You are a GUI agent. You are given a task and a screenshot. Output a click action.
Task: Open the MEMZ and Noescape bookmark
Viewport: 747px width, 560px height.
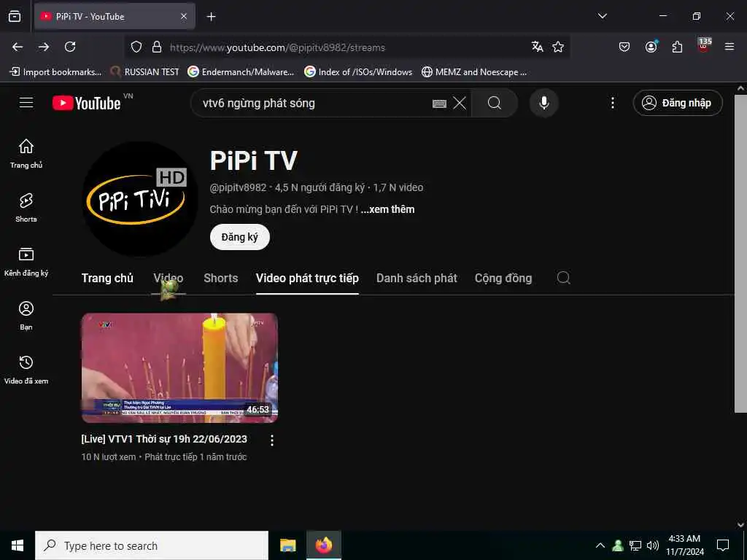click(474, 72)
